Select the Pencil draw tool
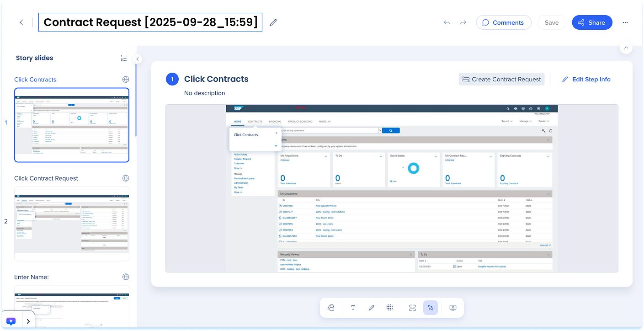This screenshot has height=331, width=644. coord(371,308)
